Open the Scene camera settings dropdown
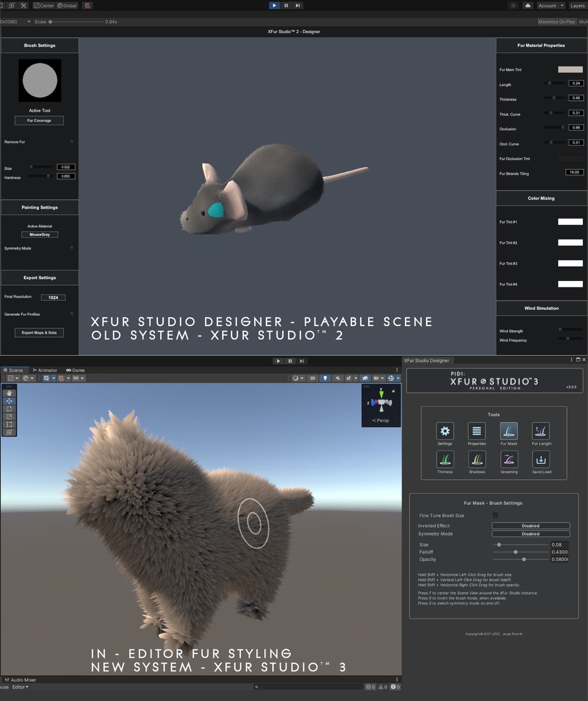Image resolution: width=588 pixels, height=701 pixels. 379,378
